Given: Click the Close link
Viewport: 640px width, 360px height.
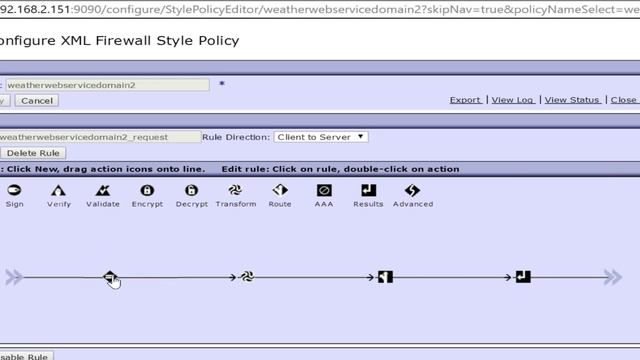Looking at the screenshot, I should click(x=624, y=100).
